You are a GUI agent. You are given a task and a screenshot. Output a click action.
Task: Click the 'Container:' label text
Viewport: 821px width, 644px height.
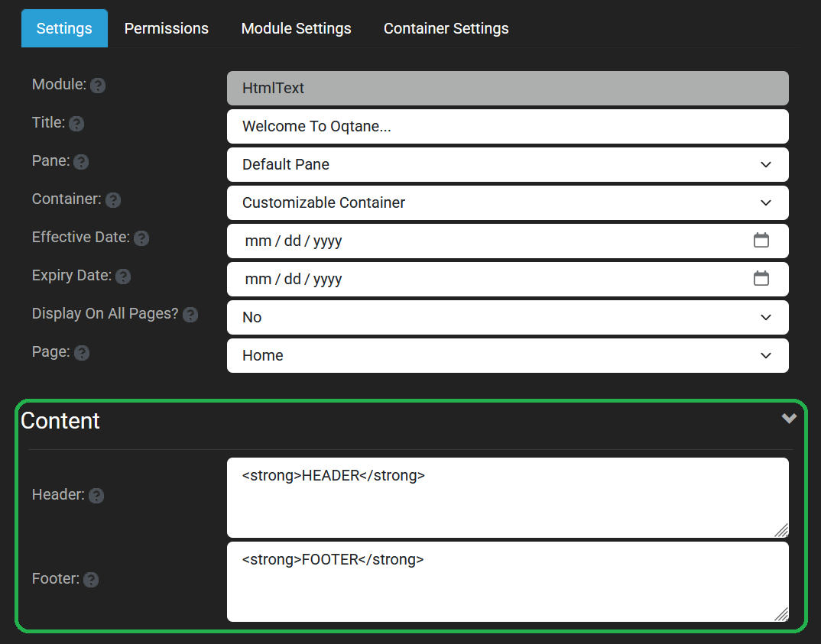pos(67,199)
